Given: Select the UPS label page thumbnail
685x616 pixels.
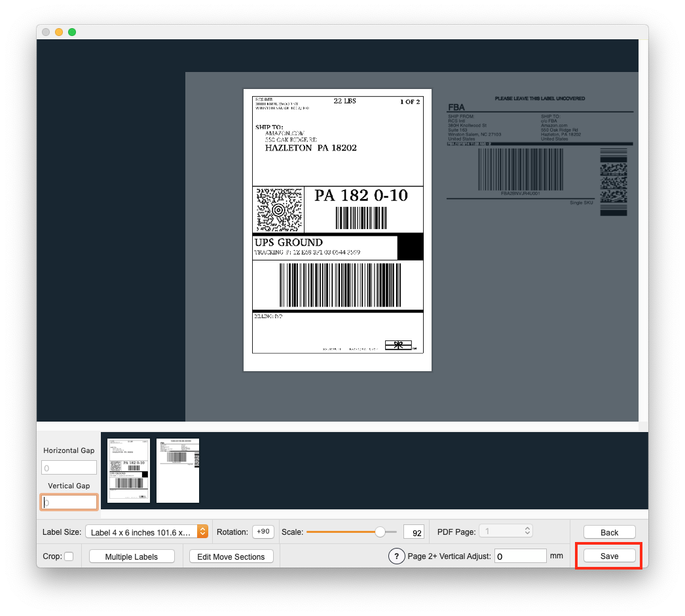Looking at the screenshot, I should click(x=128, y=471).
